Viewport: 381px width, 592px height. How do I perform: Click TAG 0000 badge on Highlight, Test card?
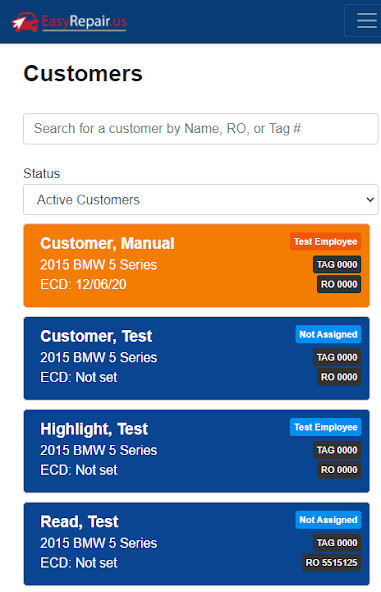pos(337,450)
